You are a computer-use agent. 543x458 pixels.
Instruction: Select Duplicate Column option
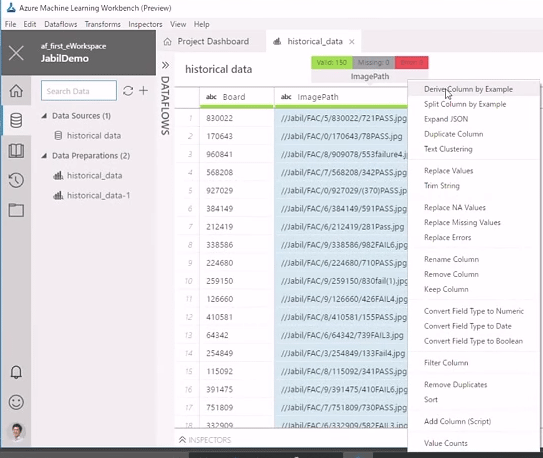(454, 134)
